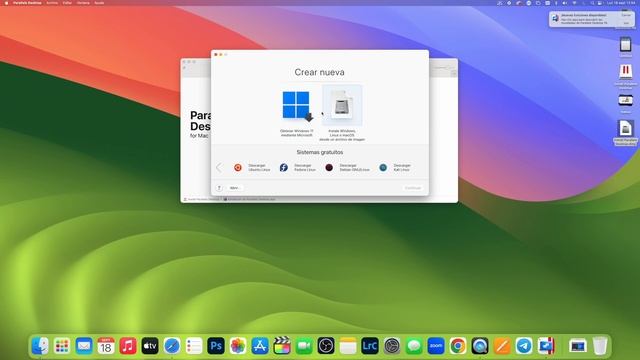The image size is (640, 360).
Task: Open the Ayuda menu
Action: point(99,3)
